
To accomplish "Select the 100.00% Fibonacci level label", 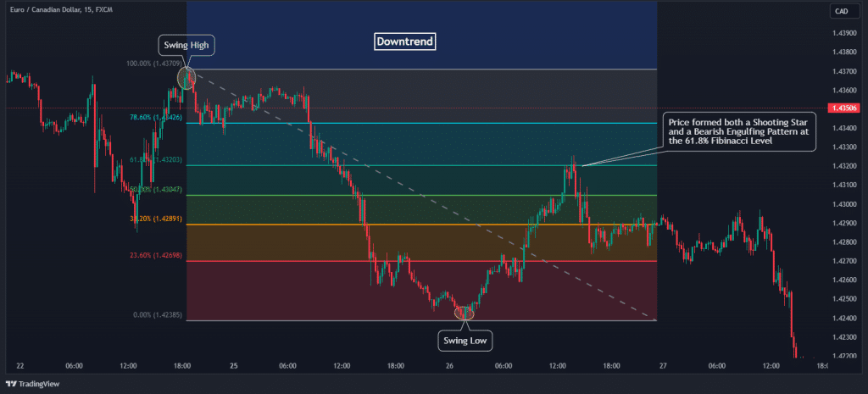I will [153, 64].
